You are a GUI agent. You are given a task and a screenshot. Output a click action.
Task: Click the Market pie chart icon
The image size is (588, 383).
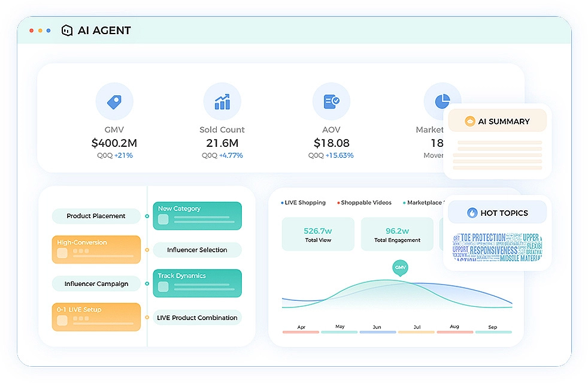[x=442, y=101]
